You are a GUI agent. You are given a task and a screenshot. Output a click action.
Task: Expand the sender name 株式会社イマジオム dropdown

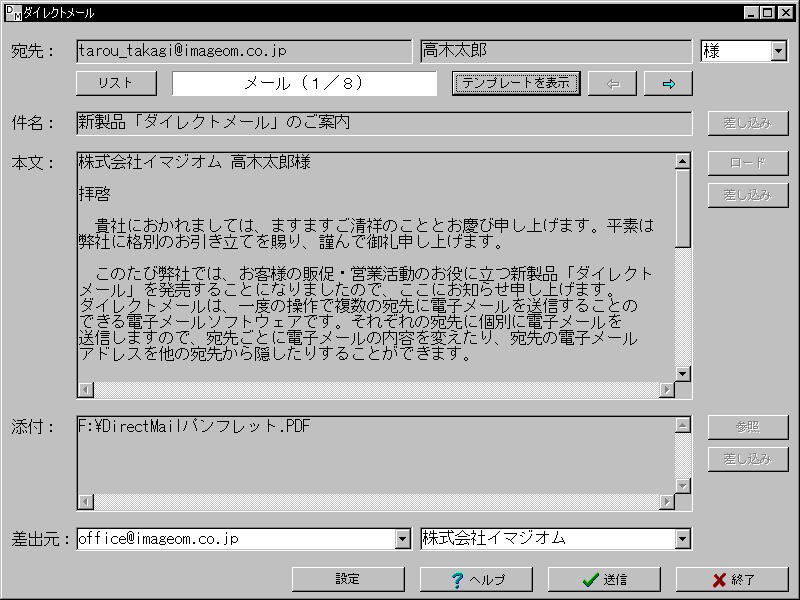683,539
